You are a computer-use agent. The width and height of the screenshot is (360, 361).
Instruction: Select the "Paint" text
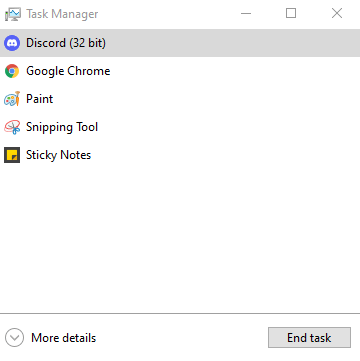pos(40,99)
